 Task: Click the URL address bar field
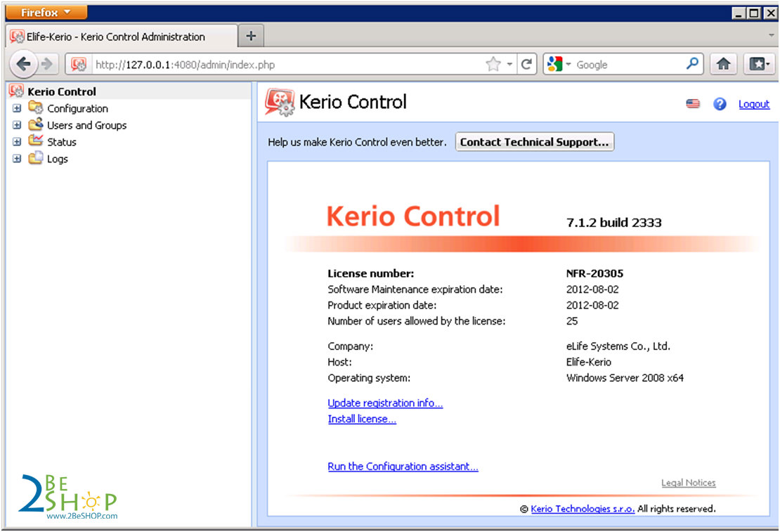(x=289, y=64)
